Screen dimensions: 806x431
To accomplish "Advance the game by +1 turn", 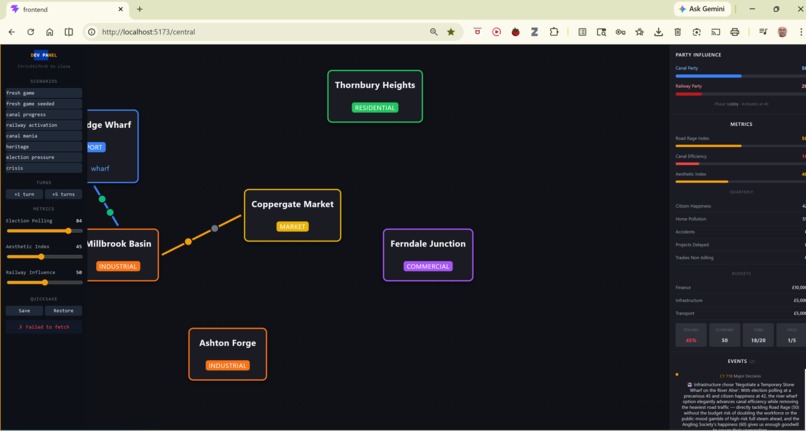I will [24, 194].
